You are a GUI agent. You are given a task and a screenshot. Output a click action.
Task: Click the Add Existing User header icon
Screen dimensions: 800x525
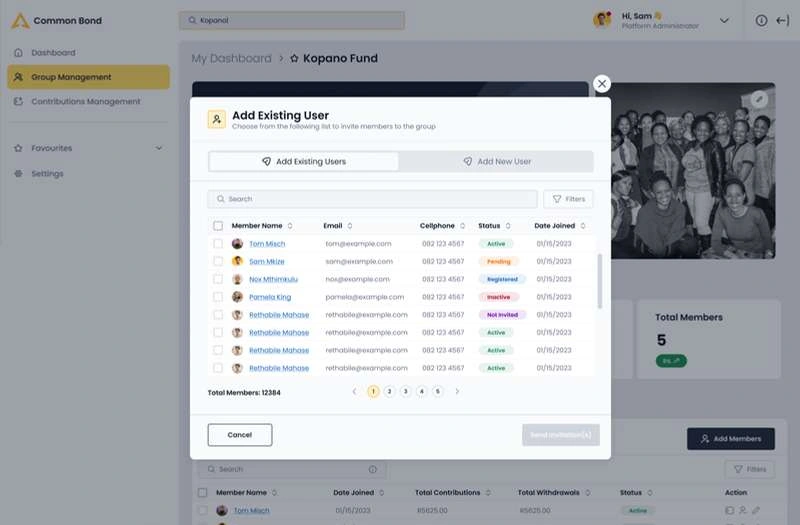click(x=217, y=119)
